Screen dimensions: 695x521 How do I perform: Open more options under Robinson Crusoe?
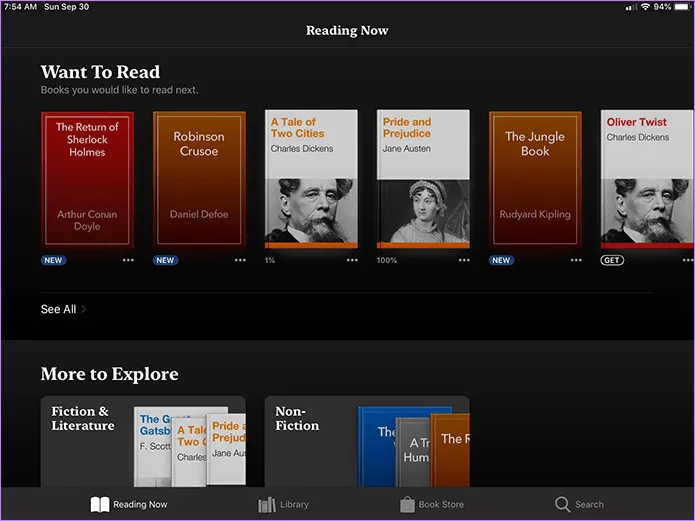coord(240,260)
